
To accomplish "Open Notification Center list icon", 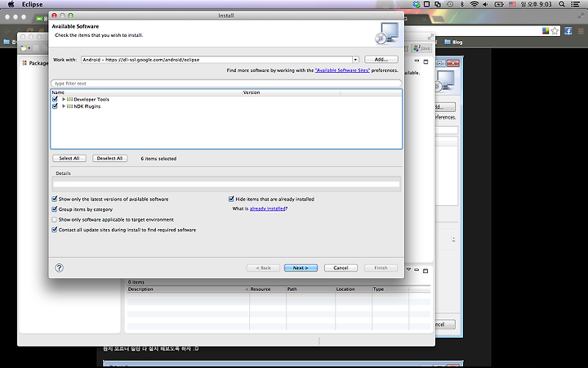I will (x=575, y=5).
